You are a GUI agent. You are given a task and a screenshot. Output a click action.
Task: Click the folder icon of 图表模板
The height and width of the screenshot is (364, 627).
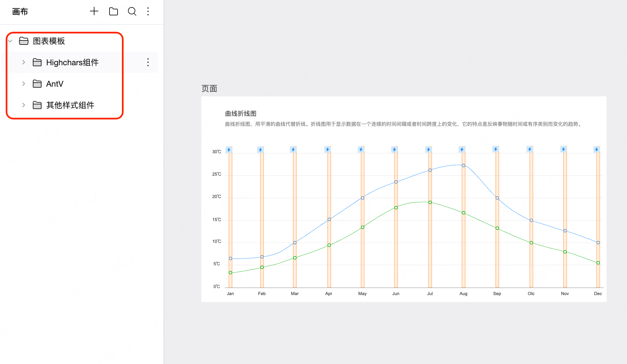pyautogui.click(x=23, y=41)
